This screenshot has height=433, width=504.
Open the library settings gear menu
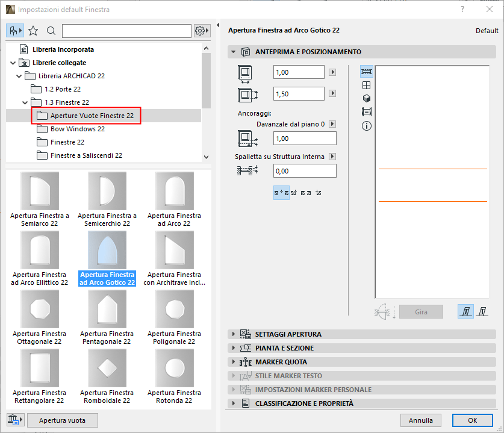[202, 31]
